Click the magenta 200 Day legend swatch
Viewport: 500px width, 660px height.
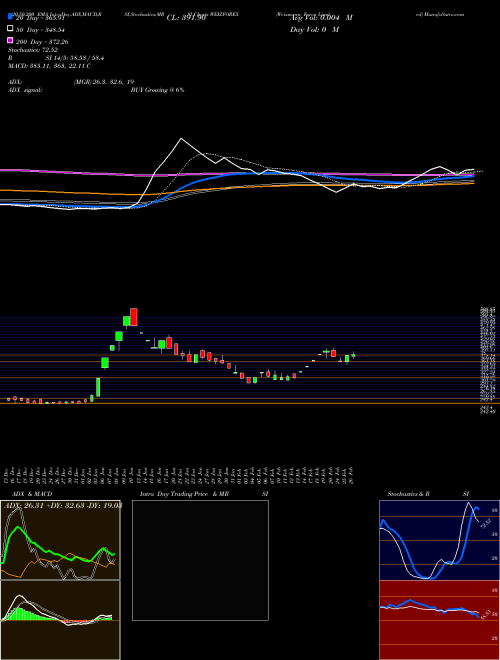(11, 40)
